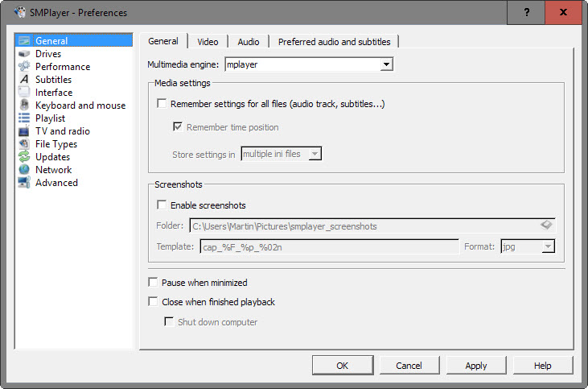The width and height of the screenshot is (588, 389).
Task: Click the Template text field
Action: pos(330,246)
